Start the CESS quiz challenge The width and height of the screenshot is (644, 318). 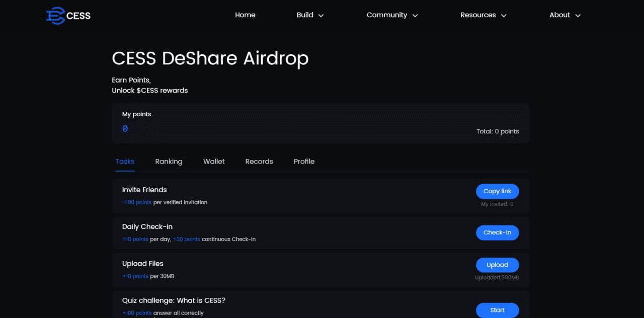point(497,310)
